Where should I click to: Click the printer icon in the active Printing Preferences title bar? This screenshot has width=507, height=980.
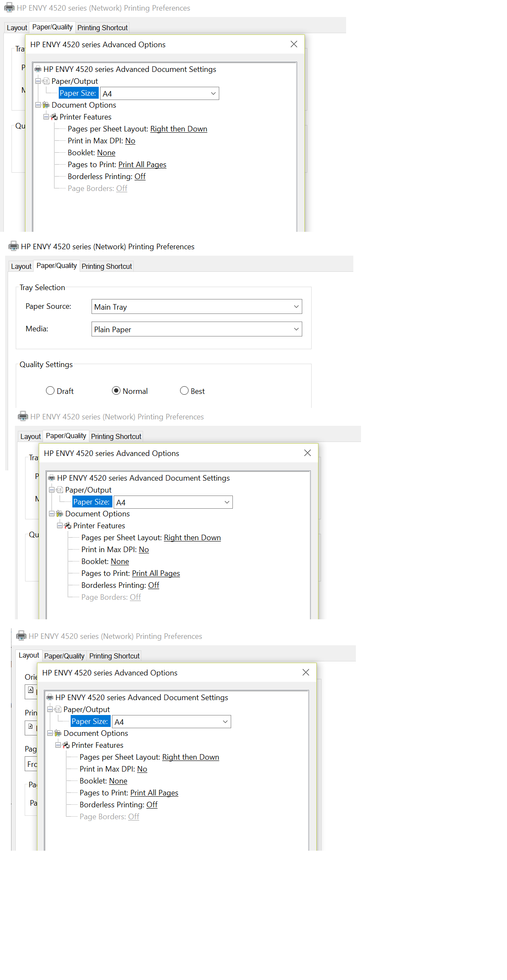[14, 246]
